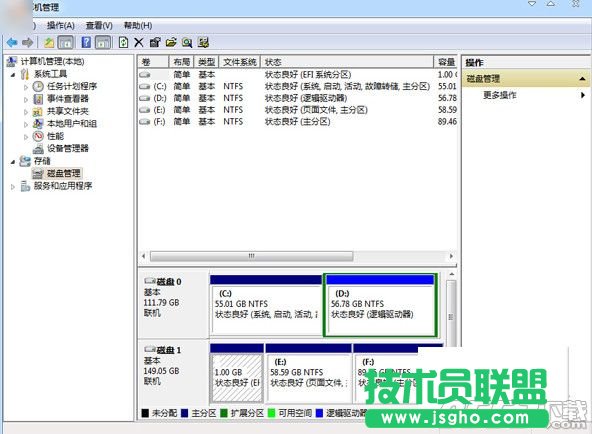Select 系统工具 in the tree
592x434 pixels.
click(50, 74)
